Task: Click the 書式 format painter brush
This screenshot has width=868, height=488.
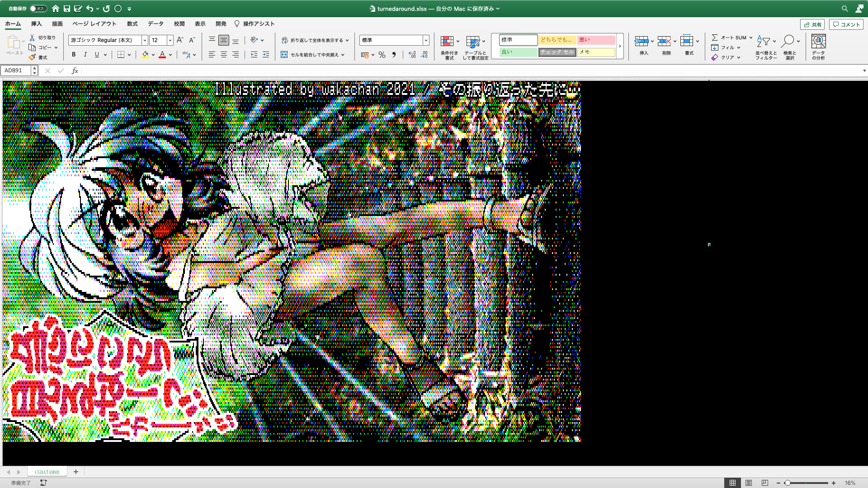Action: point(38,57)
